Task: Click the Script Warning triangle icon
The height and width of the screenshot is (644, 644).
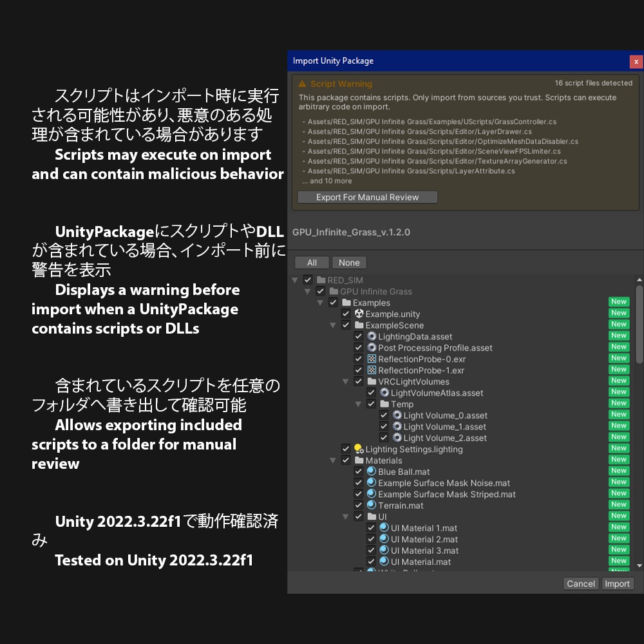Action: (302, 84)
